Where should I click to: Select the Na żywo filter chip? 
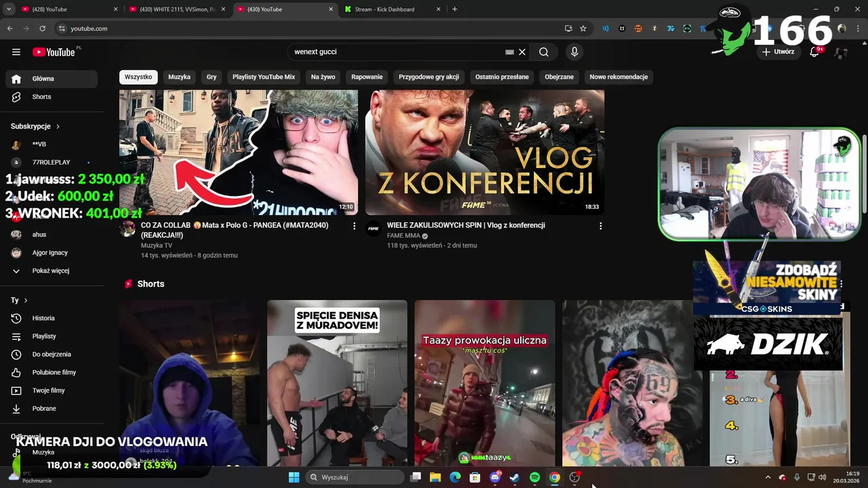(323, 77)
